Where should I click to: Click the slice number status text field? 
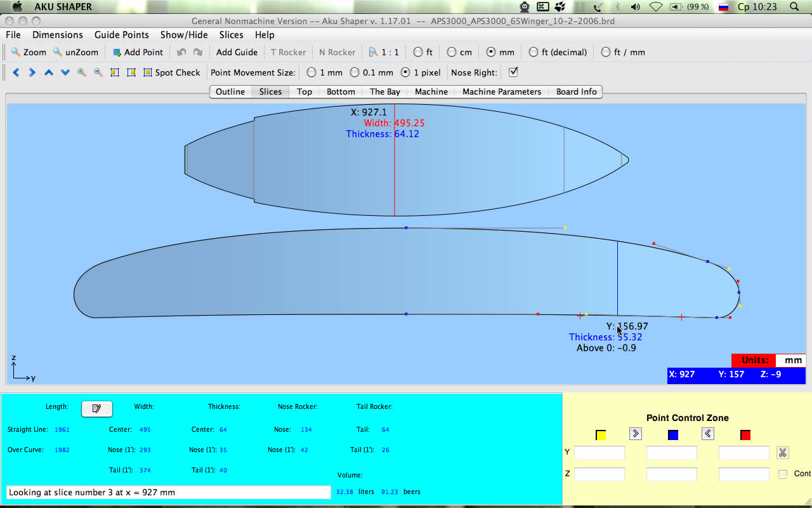tap(168, 492)
